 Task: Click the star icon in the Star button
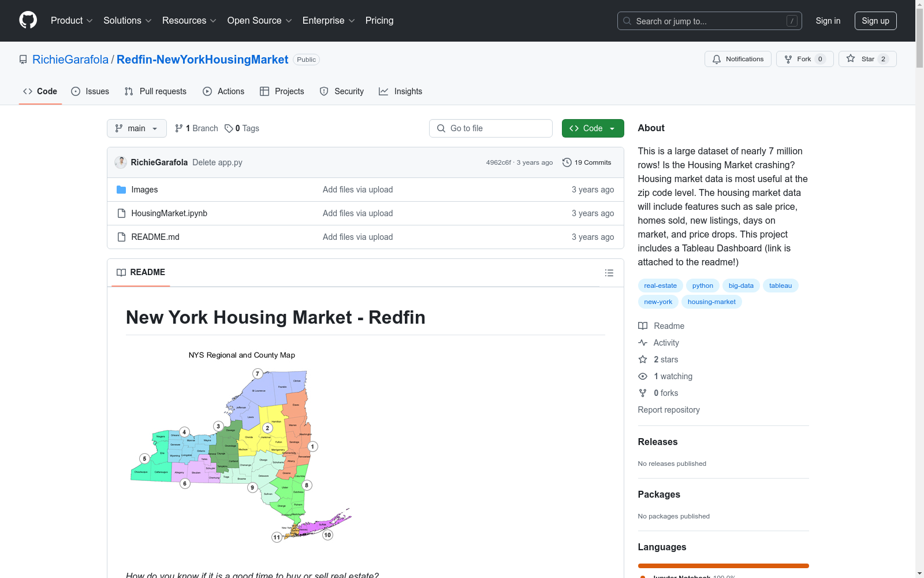tap(851, 58)
